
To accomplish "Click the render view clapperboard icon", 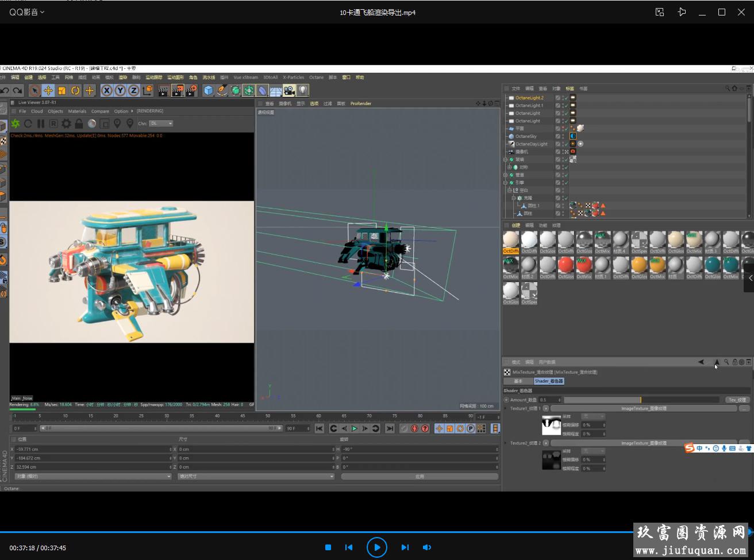I will click(164, 91).
